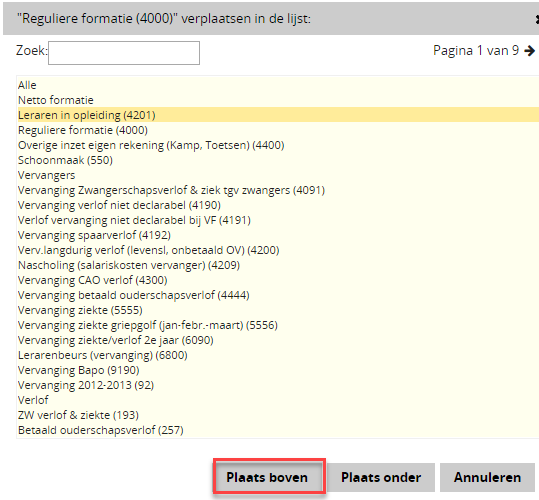The height and width of the screenshot is (500, 539).
Task: Select Leraren in opleiding (4201)
Action: coord(278,115)
